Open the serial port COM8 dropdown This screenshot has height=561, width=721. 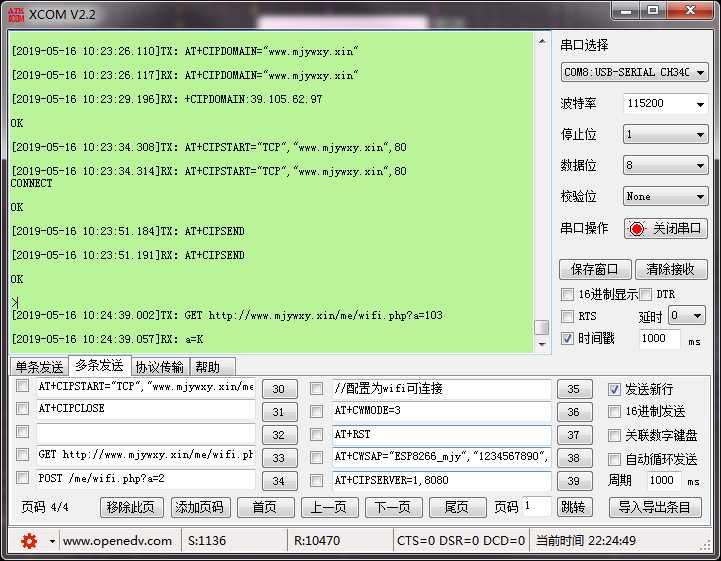pos(634,73)
